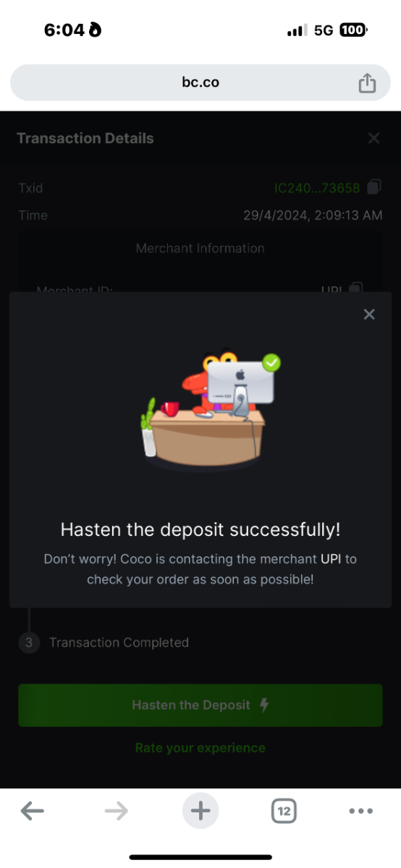The height and width of the screenshot is (868, 401).
Task: Copy the Merchant ID UPI value
Action: [x=355, y=289]
